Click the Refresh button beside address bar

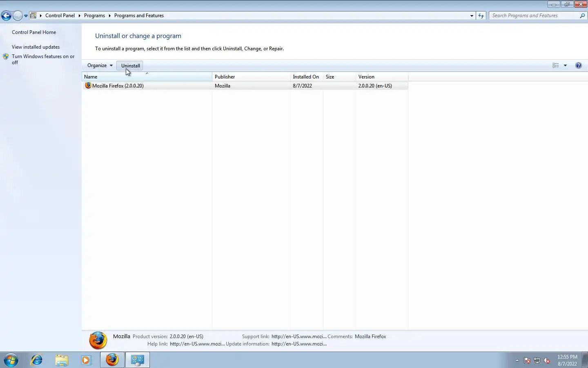point(481,16)
